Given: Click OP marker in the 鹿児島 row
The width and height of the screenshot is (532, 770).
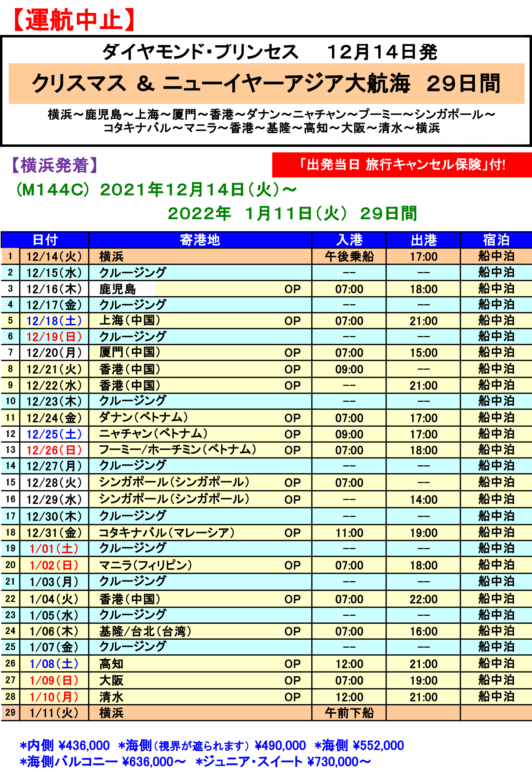Looking at the screenshot, I should click(x=292, y=289).
